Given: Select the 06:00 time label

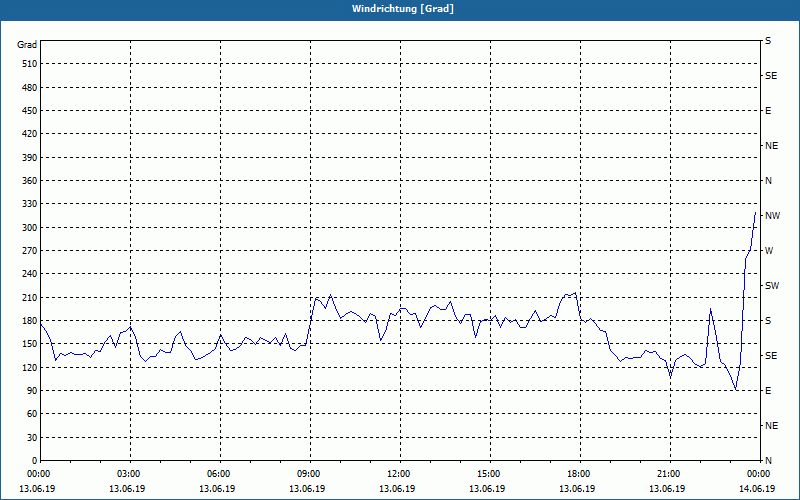Looking at the screenshot, I should click(217, 473).
